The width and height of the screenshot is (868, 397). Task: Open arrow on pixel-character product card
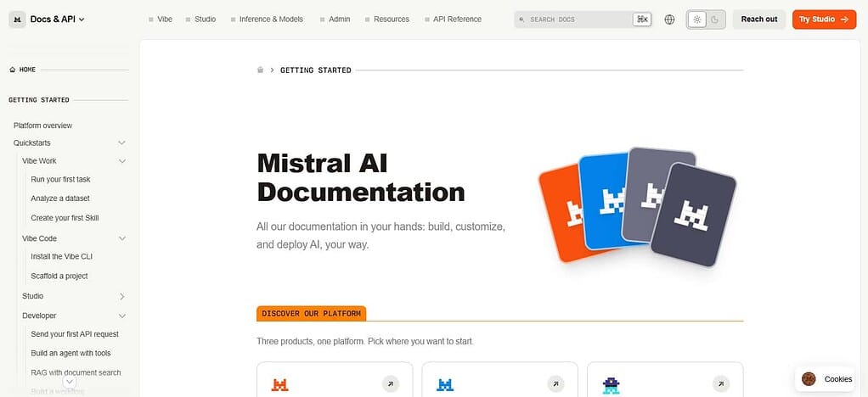point(721,383)
